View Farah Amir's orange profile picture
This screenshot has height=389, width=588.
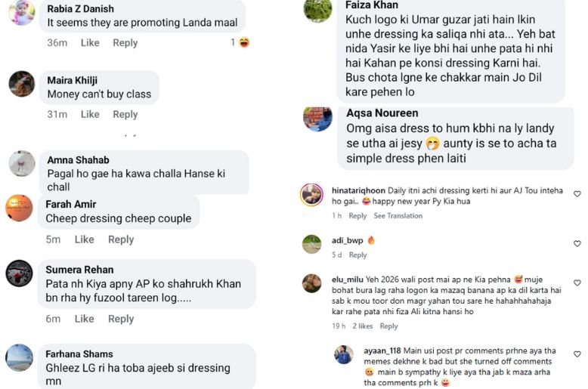pyautogui.click(x=19, y=208)
